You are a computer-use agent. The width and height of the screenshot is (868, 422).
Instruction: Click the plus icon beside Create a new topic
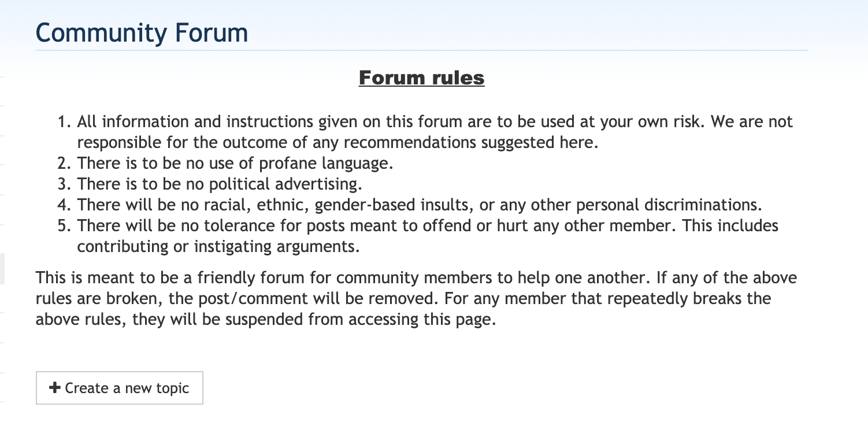click(55, 388)
